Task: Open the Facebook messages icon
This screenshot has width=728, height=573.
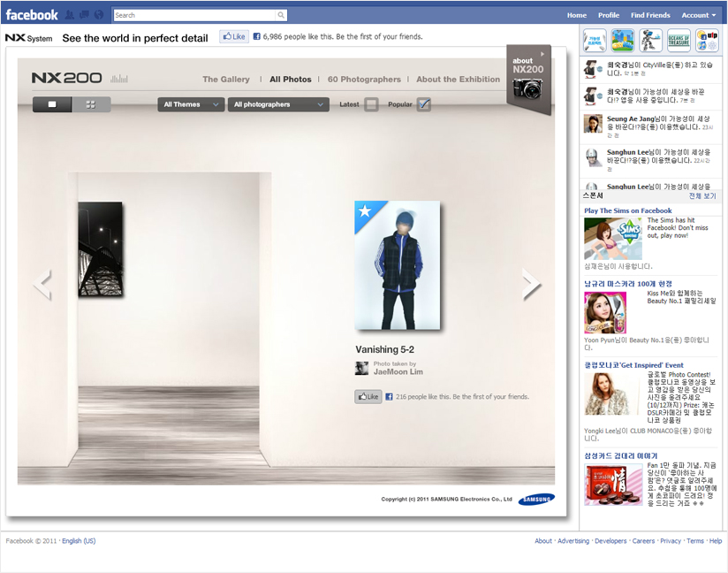Action: (x=84, y=15)
